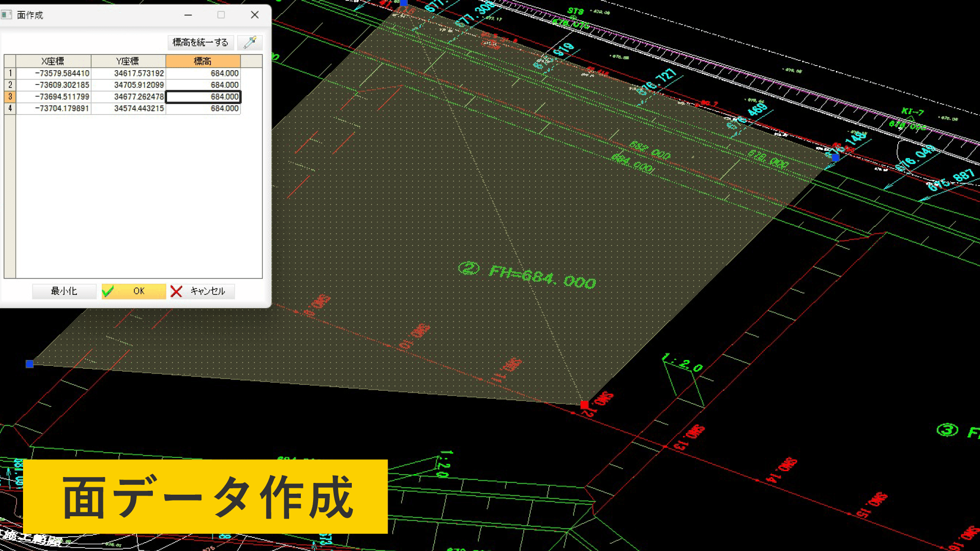The height and width of the screenshot is (551, 980).
Task: Select the eyedropper elevation picker tool
Action: 251,42
